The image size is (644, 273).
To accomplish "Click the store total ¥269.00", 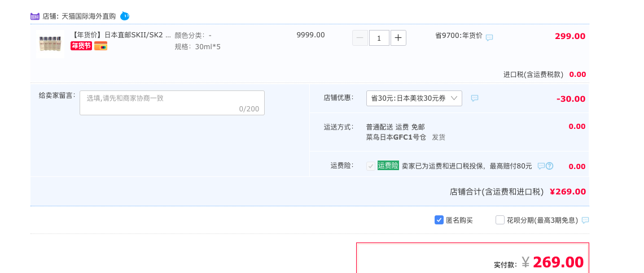I will pyautogui.click(x=568, y=192).
